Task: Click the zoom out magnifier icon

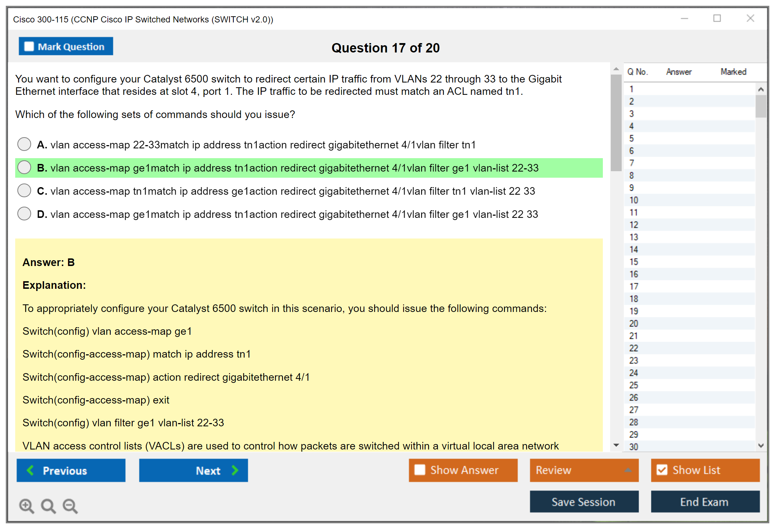Action: [70, 506]
